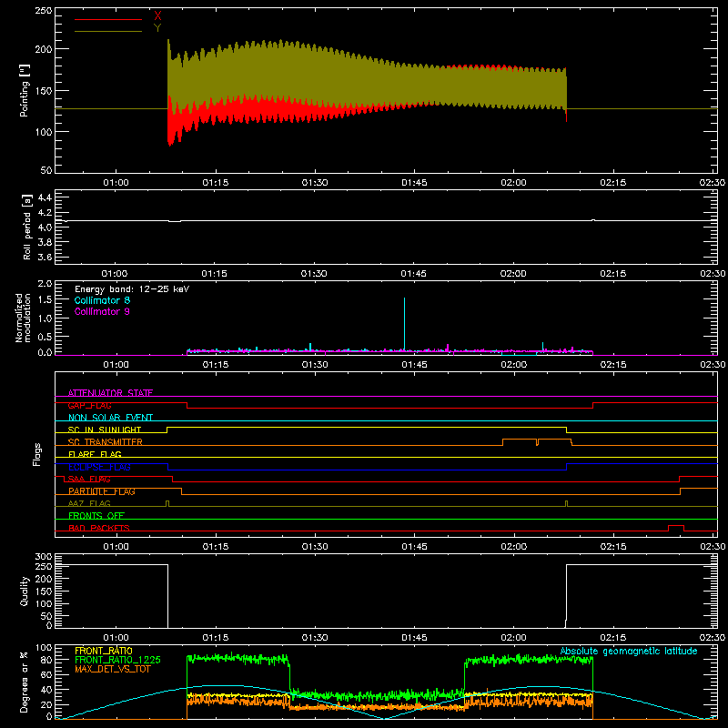The height and width of the screenshot is (728, 728).
Task: Click the yellow FRONT_RATIO legend entry
Action: (104, 651)
